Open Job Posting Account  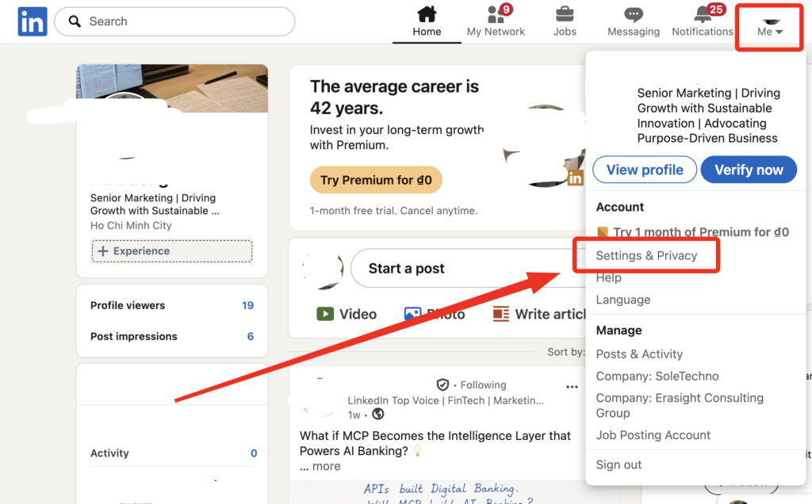(653, 435)
